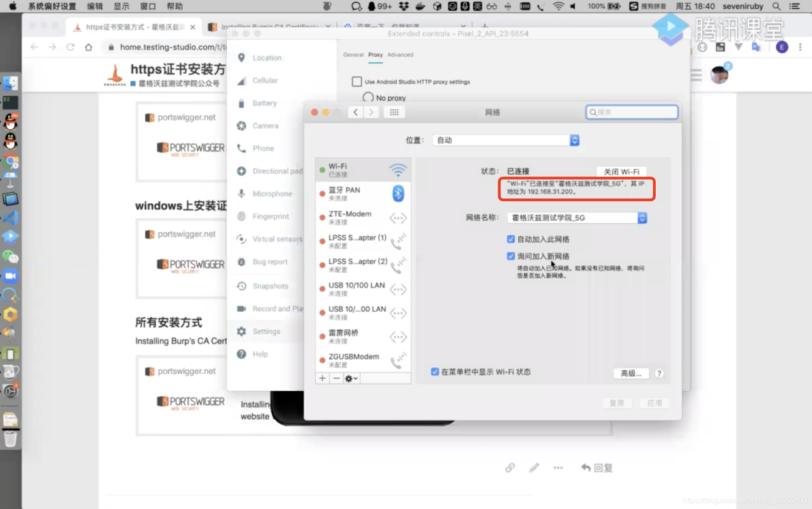Viewport: 812px width, 509px height.
Task: Open Finder from the Dock
Action: point(10,83)
